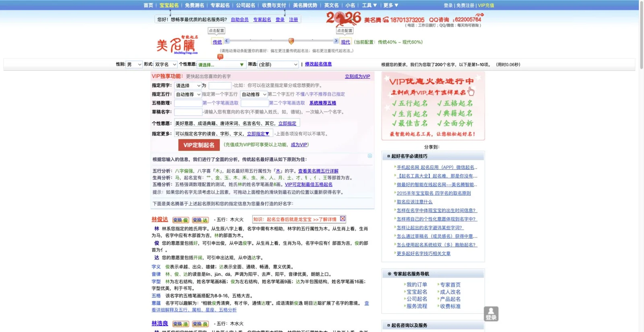The width and height of the screenshot is (644, 332).
Task: Click the 变换 达 swap badge
Action: coord(200,220)
